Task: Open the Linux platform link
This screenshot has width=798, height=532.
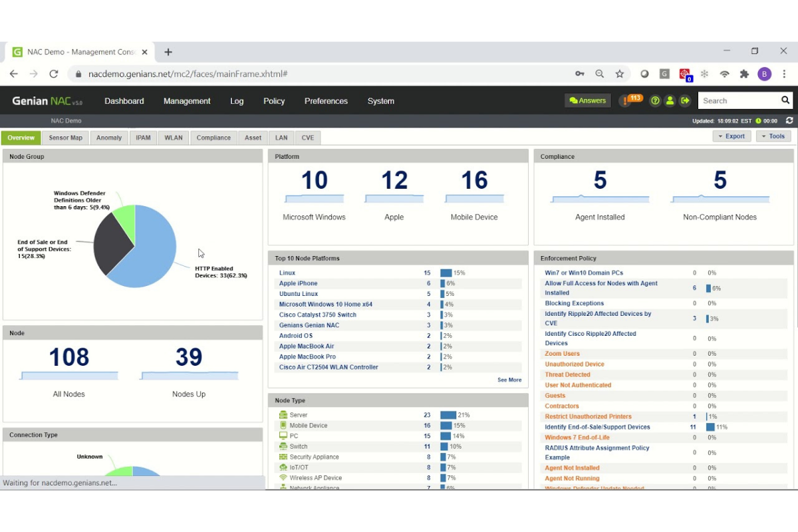Action: (287, 273)
